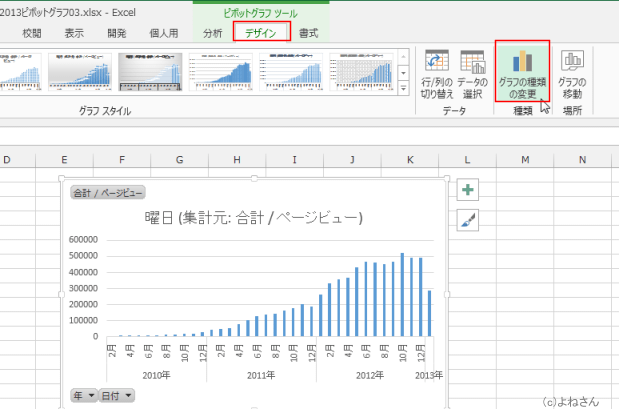This screenshot has width=619, height=409.
Task: Select column header F
Action: click(122, 160)
